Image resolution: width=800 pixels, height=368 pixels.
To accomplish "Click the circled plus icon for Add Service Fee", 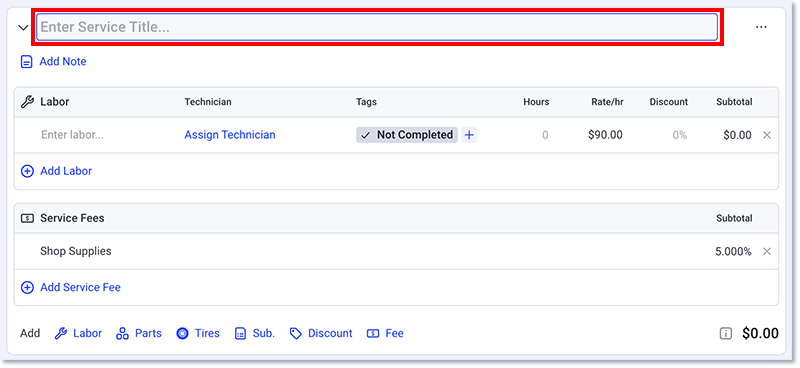I will (27, 287).
